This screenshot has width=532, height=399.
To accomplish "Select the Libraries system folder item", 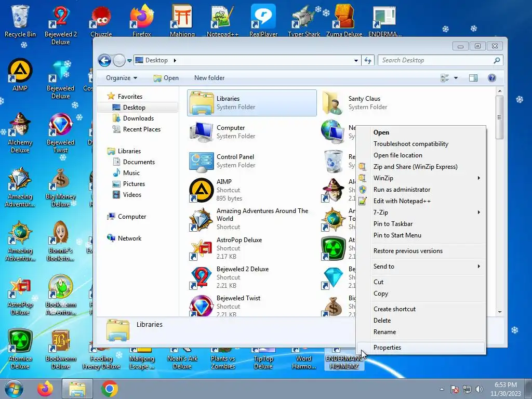I will click(x=252, y=103).
